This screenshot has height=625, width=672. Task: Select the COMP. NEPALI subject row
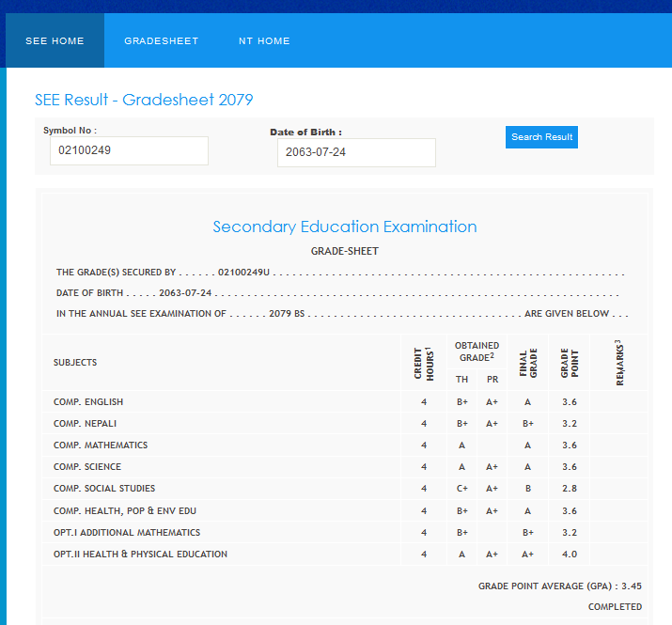tap(86, 424)
